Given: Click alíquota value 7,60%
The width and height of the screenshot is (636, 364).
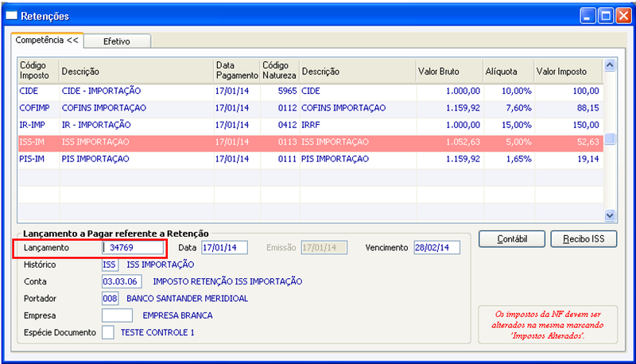Looking at the screenshot, I should click(518, 108).
